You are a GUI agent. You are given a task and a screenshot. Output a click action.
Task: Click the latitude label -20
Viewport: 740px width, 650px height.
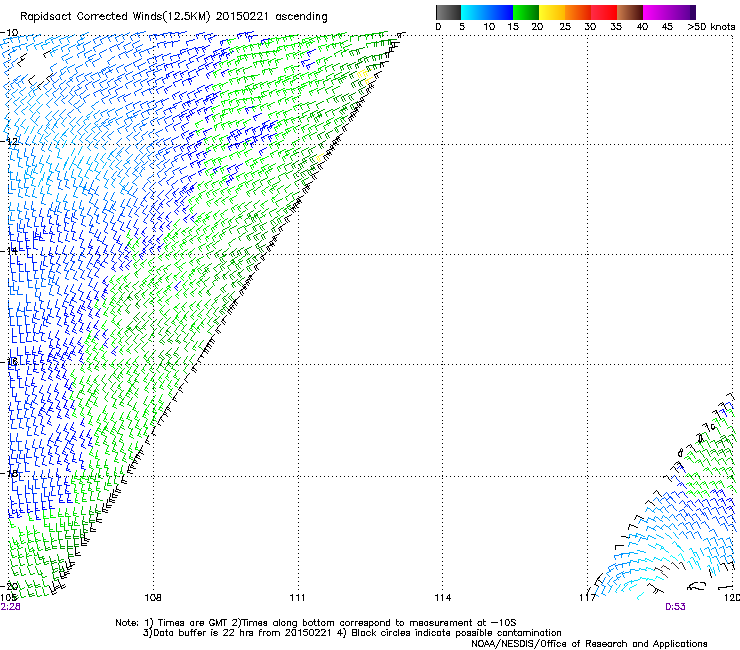pos(10,586)
